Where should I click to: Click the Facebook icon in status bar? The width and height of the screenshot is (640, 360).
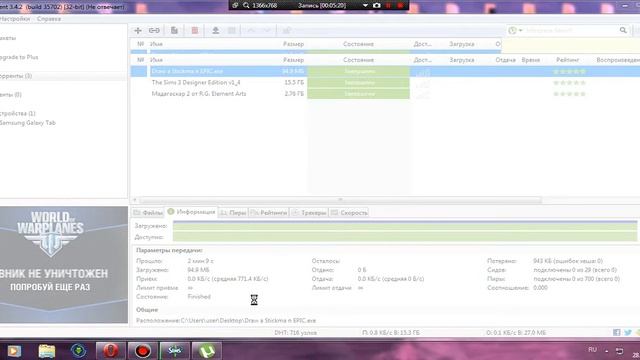pyautogui.click(x=617, y=333)
